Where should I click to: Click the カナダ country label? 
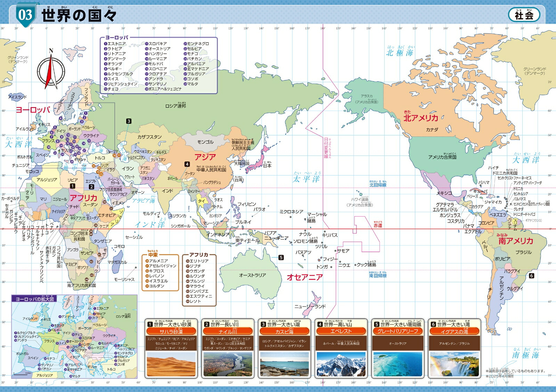pyautogui.click(x=432, y=130)
